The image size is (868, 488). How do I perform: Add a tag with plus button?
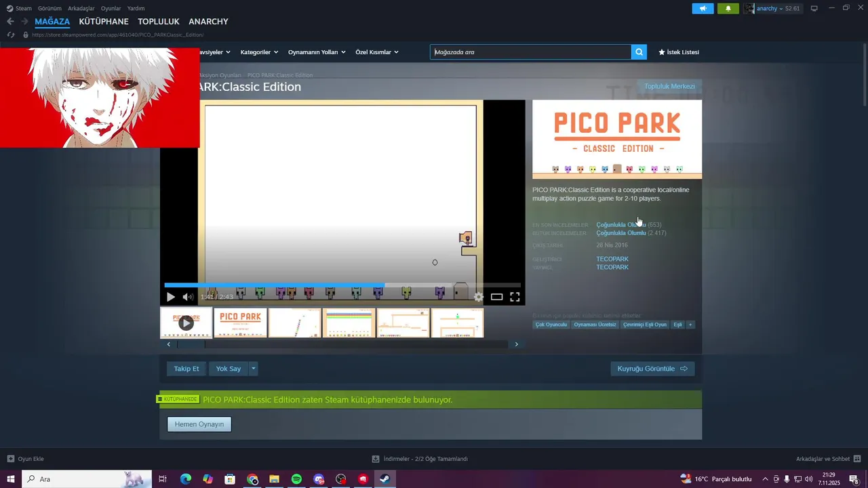coord(690,325)
